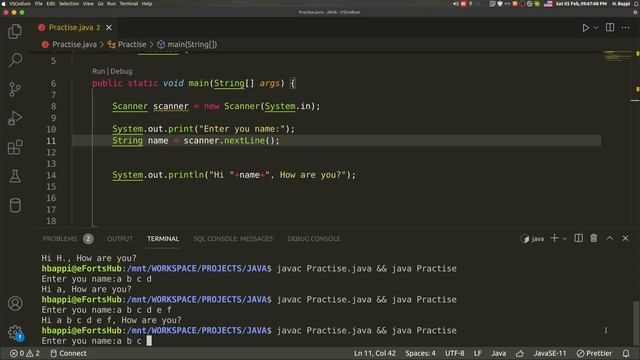640x360 pixels.
Task: Switch to the OUTPUT panel tab
Action: (120, 238)
